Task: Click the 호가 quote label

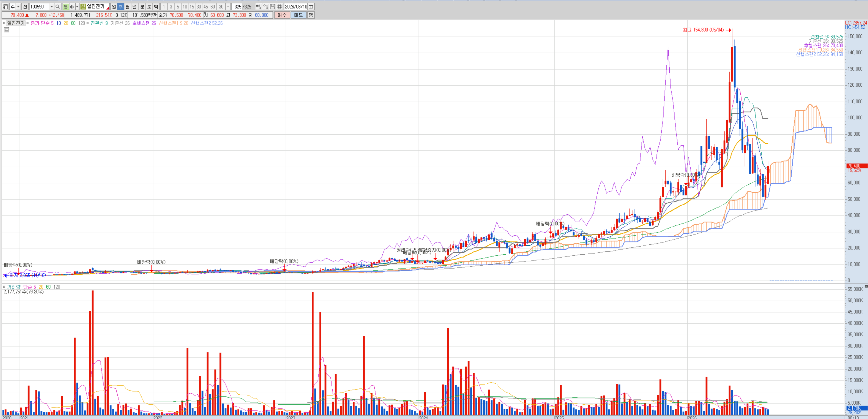Action: click(x=163, y=15)
